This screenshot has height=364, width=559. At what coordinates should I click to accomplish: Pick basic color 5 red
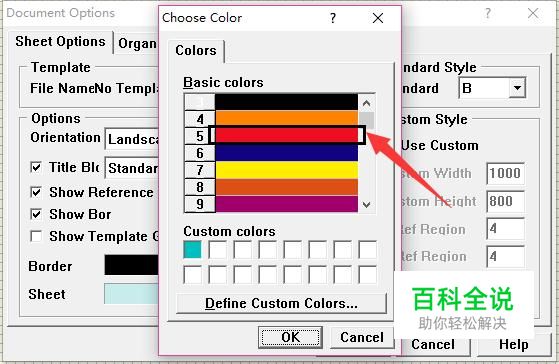point(286,135)
